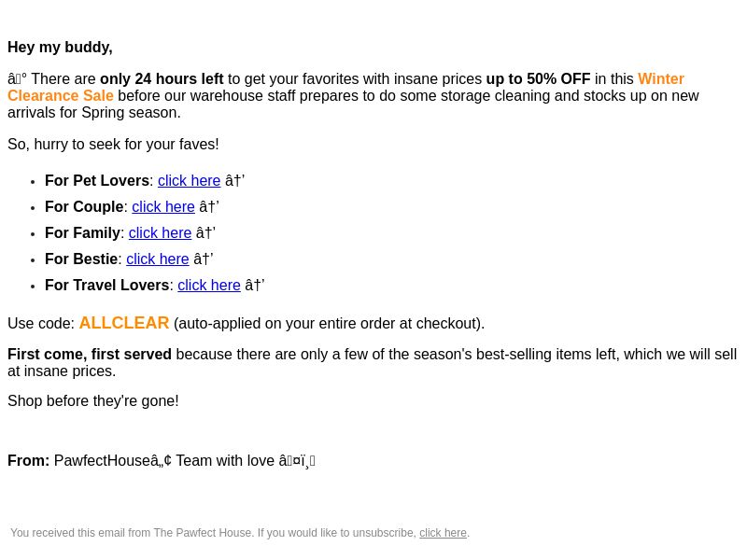Viewport: 747px width, 560px height.
Task: Click the 'Use code:' text
Action: point(41,324)
